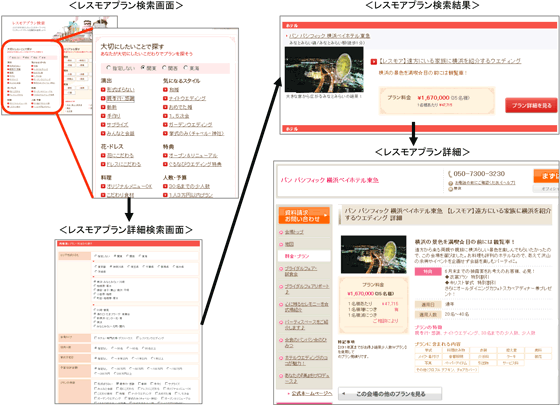Click the orange 資料請求 お問い合わせ button
The width and height of the screenshot is (560, 405).
pyautogui.click(x=304, y=215)
